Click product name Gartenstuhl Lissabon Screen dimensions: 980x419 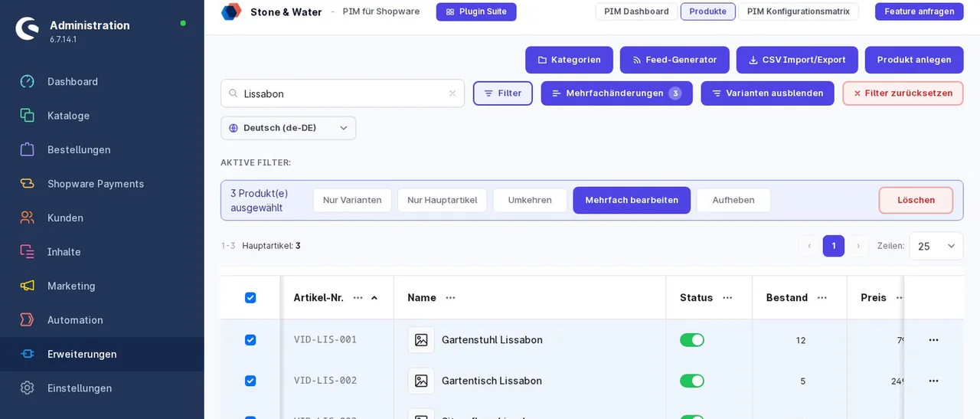[492, 340]
